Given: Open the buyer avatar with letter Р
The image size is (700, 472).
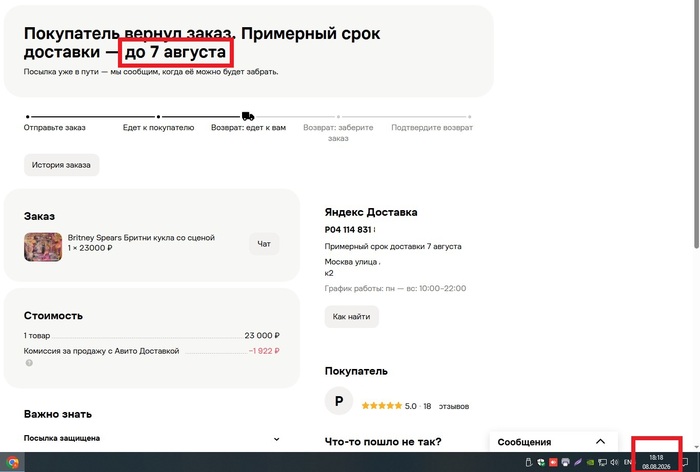Looking at the screenshot, I should click(x=339, y=401).
